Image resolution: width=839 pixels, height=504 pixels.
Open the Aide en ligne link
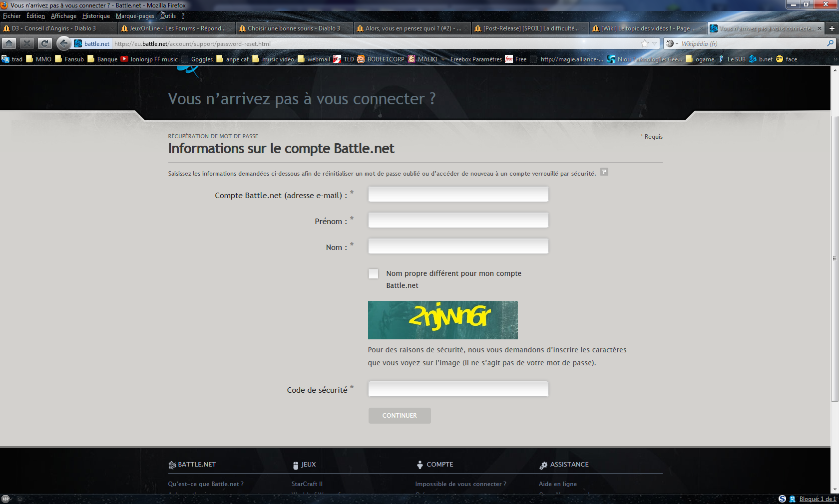[558, 484]
